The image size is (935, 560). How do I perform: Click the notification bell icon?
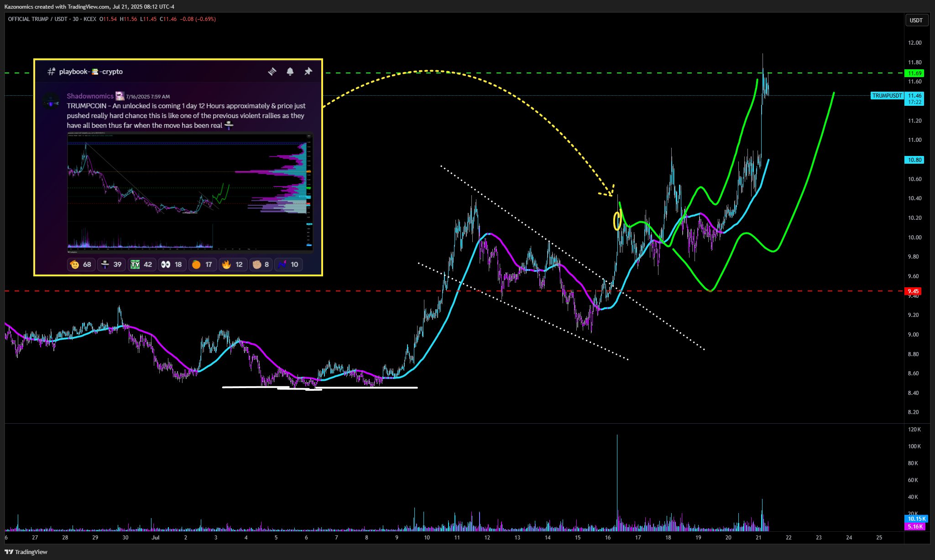pyautogui.click(x=290, y=72)
